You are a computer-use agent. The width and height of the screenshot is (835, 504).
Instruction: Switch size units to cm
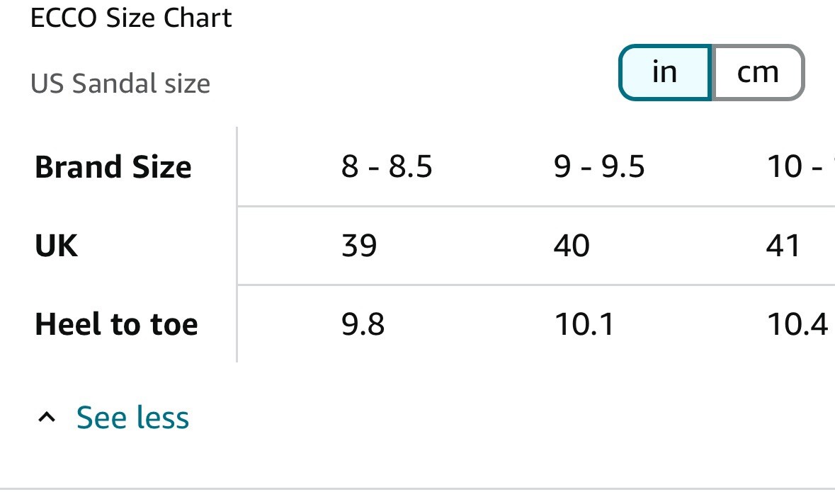pos(757,72)
